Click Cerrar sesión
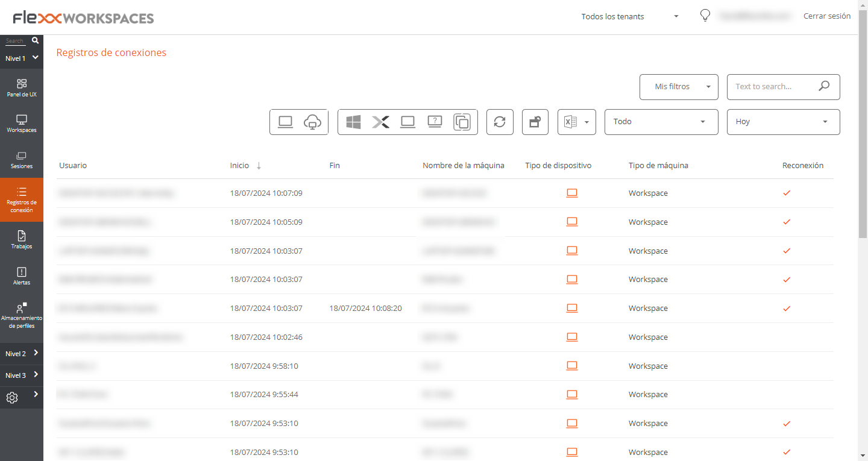 (x=827, y=16)
